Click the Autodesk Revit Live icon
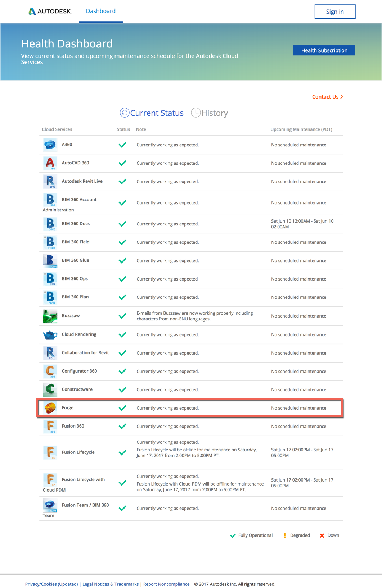382x588 pixels. point(50,182)
